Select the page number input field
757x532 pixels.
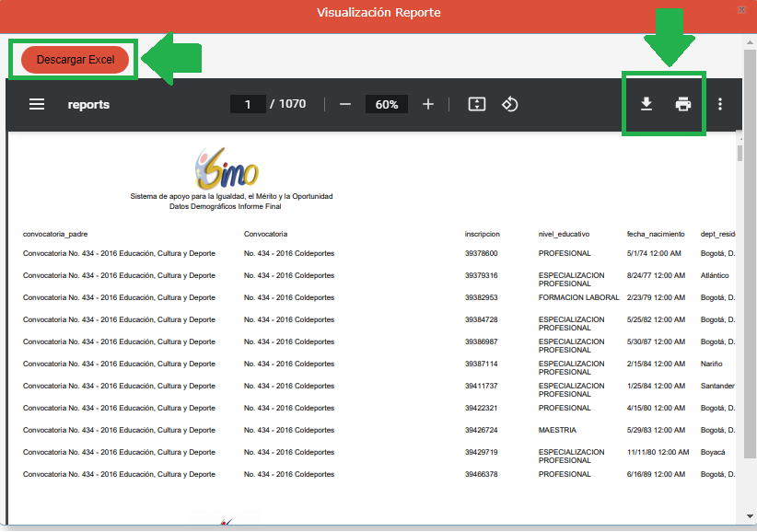[x=248, y=105]
